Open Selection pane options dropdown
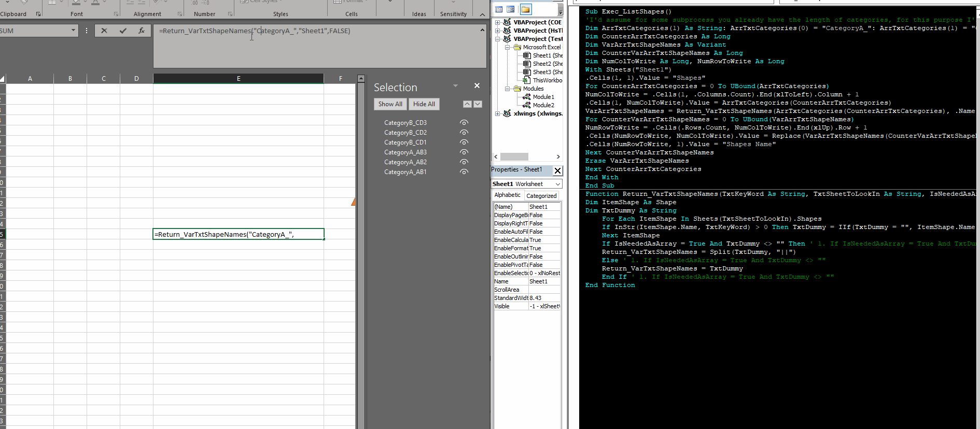The height and width of the screenshot is (429, 980). click(455, 86)
